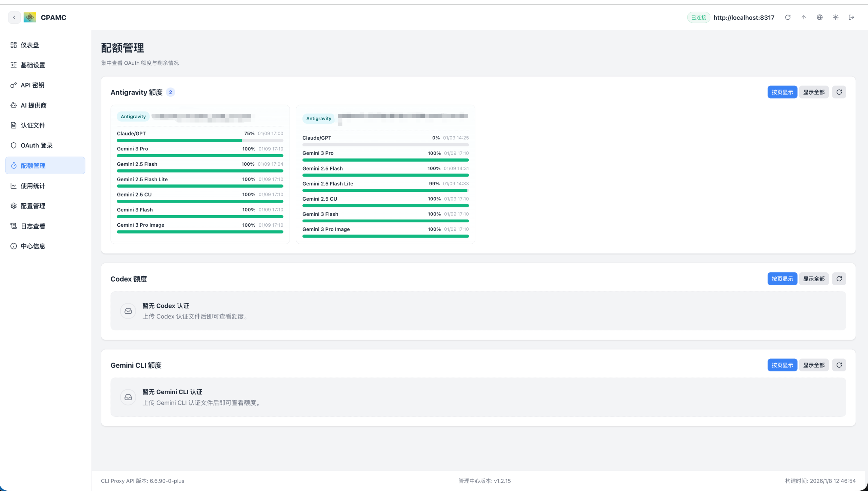The image size is (868, 491).
Task: Switch Antigravity quota view to 显示全部
Action: (814, 92)
